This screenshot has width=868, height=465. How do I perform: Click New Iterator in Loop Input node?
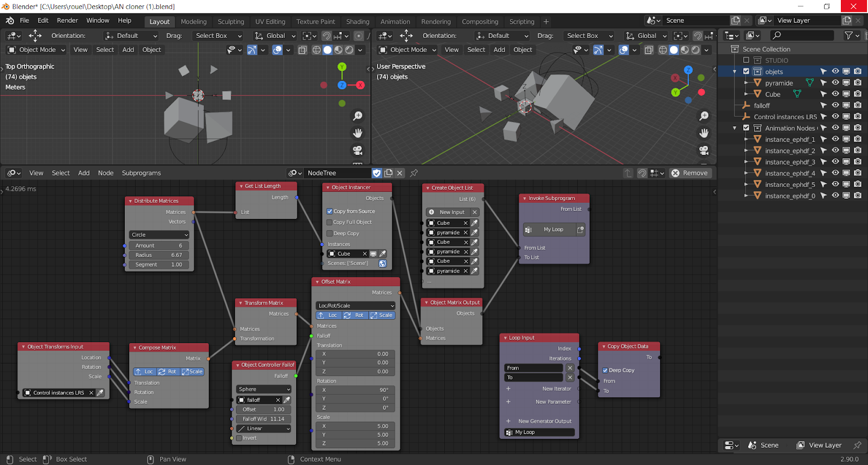pos(556,389)
